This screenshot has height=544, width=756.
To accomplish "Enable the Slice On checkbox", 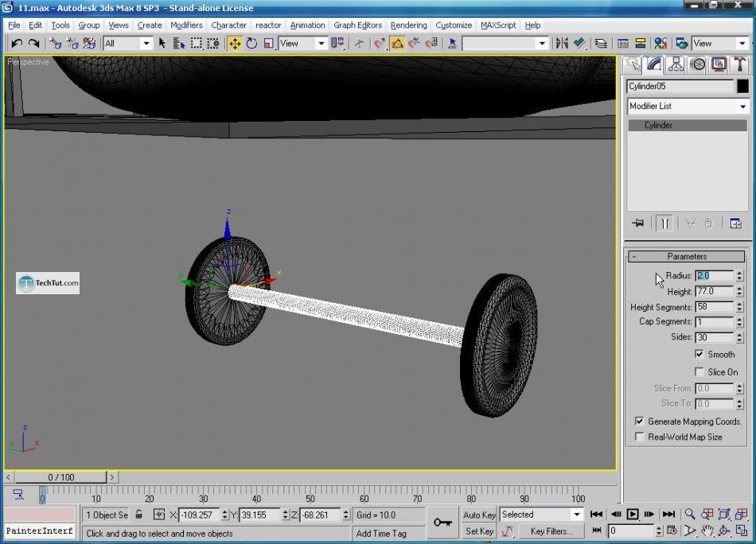I will point(699,371).
